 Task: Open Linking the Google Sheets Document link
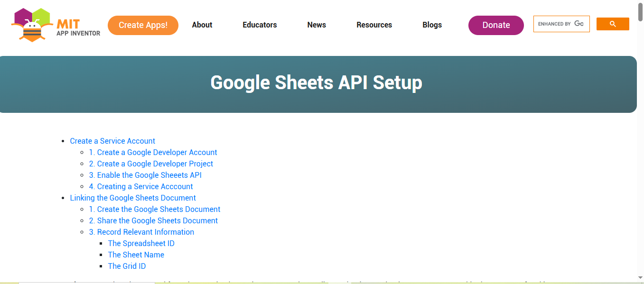(133, 198)
